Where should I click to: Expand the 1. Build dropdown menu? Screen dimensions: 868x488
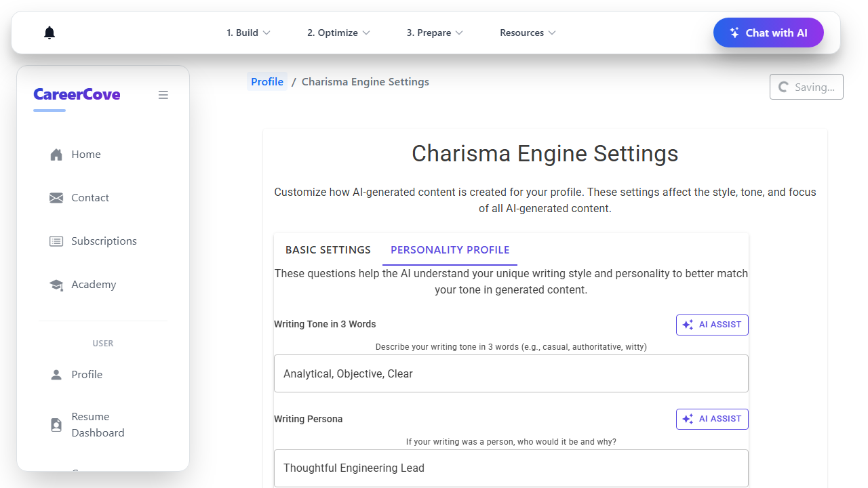pyautogui.click(x=248, y=33)
